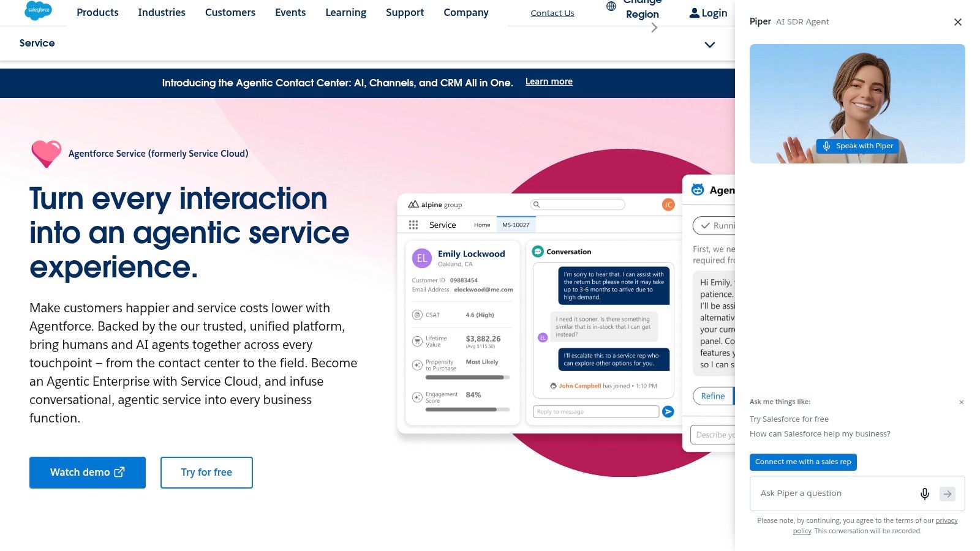
Task: Click the CSAT metric icon
Action: coord(417,315)
